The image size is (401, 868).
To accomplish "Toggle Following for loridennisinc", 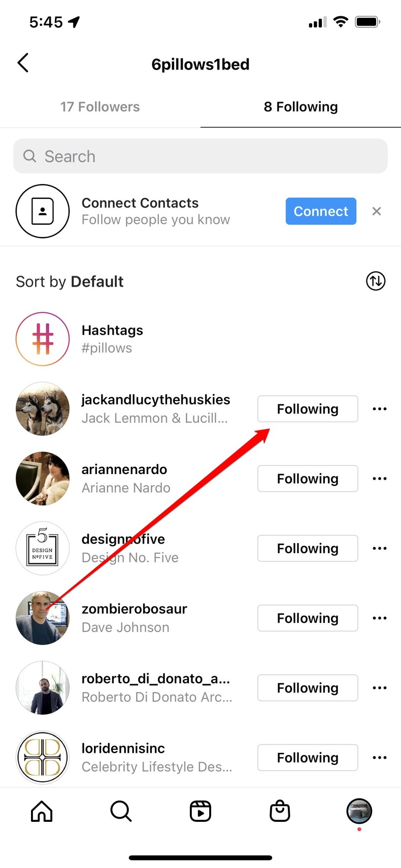I will click(308, 757).
